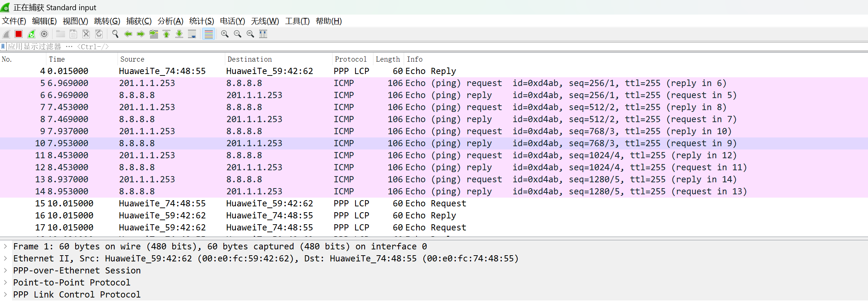Viewport: 868px width, 307px height.
Task: Click the Find packet magnifier icon
Action: pos(115,34)
